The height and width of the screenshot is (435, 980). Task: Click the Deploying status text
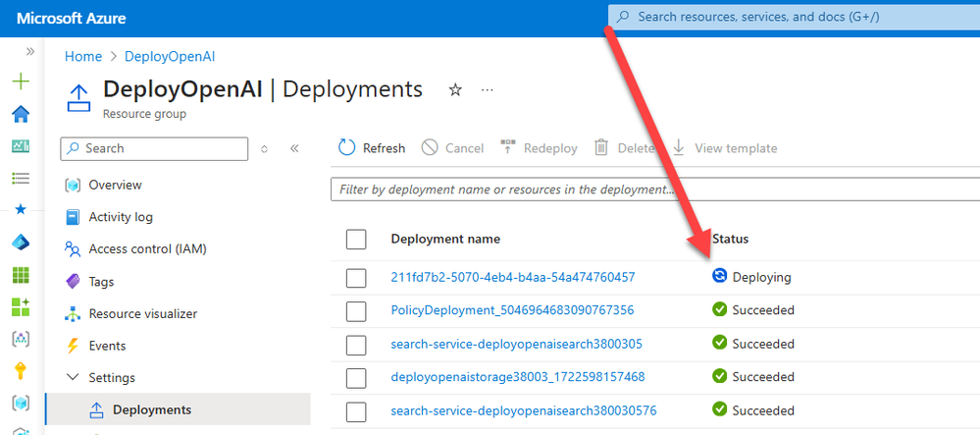click(762, 277)
